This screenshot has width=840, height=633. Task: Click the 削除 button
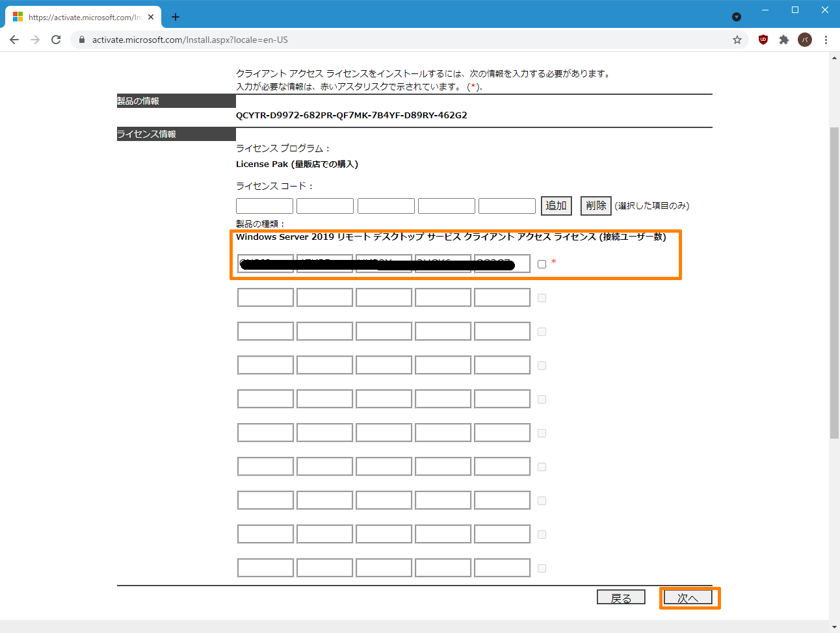tap(596, 205)
